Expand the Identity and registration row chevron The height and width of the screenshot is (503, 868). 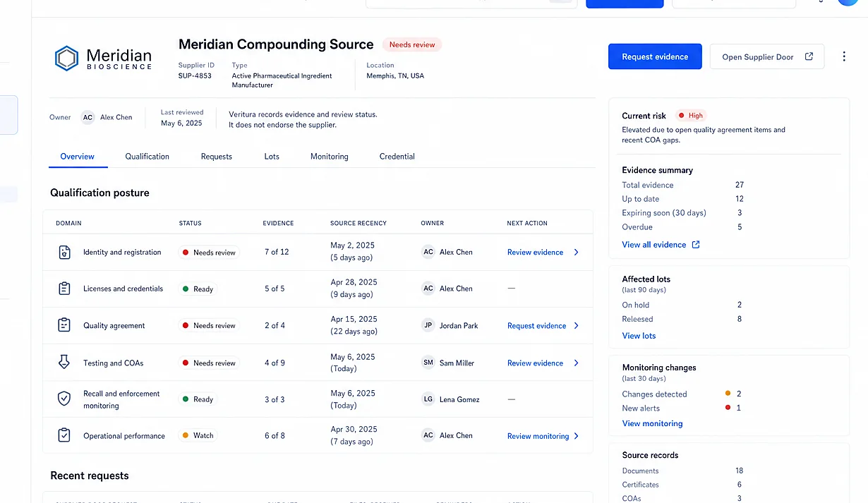pyautogui.click(x=576, y=252)
